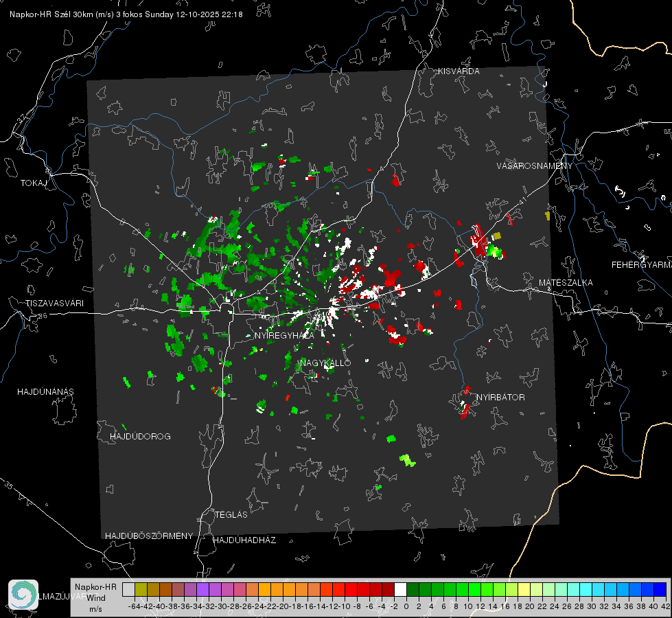Select the HAJDÚHADHÁZ town label
This screenshot has width=672, height=618.
[244, 540]
